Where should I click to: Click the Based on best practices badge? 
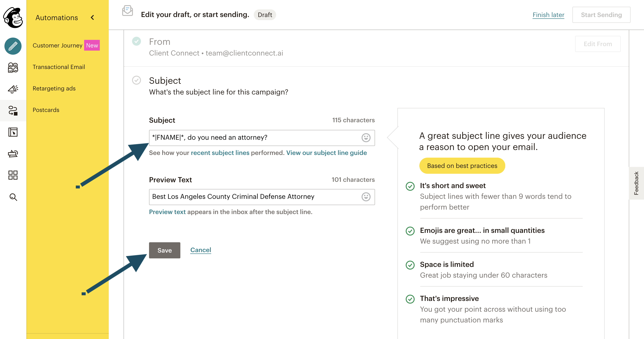pyautogui.click(x=462, y=166)
